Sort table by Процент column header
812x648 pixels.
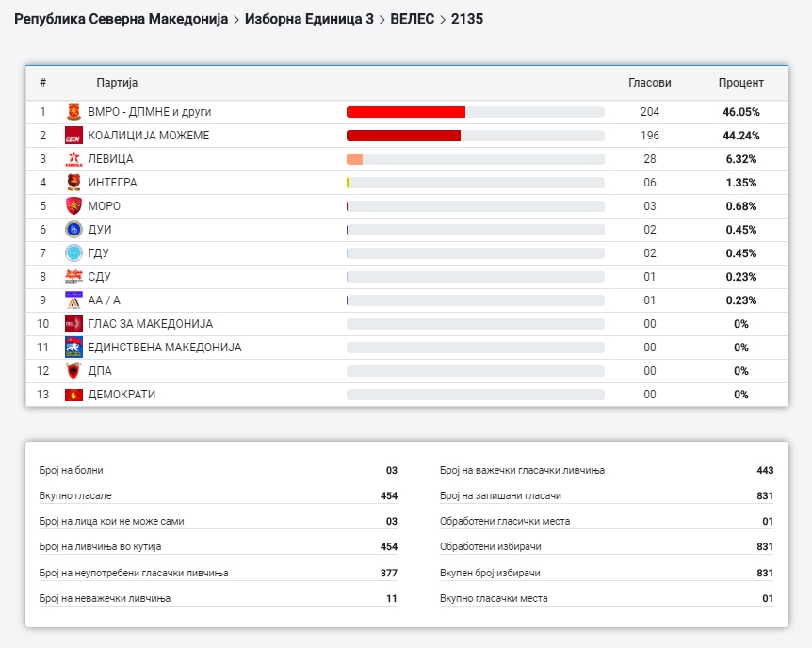coord(740,83)
